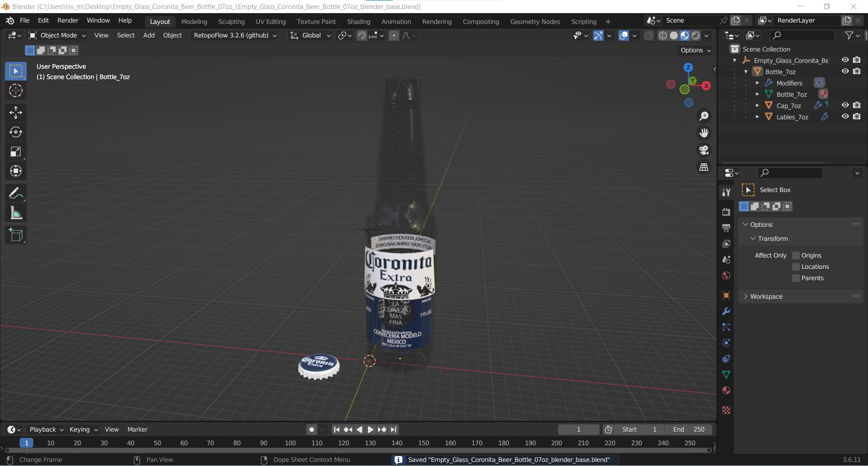The image size is (868, 466).
Task: Select the Measure tool
Action: tap(16, 213)
